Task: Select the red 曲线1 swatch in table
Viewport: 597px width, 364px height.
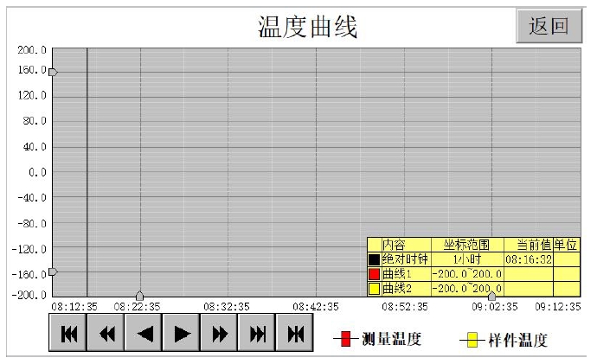Action: point(374,273)
